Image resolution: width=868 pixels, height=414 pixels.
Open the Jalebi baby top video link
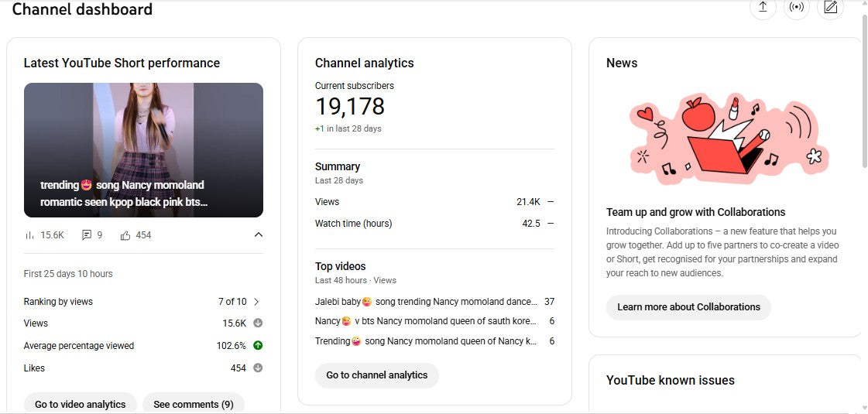point(425,302)
